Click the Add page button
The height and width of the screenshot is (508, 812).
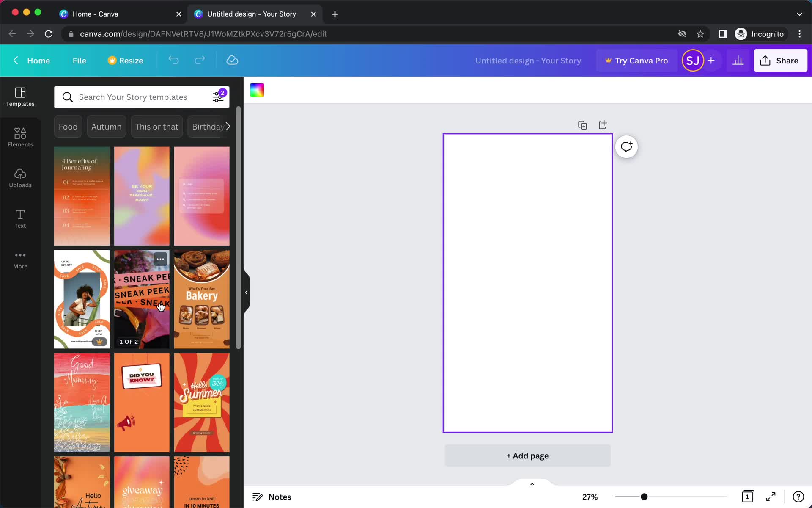pyautogui.click(x=527, y=456)
